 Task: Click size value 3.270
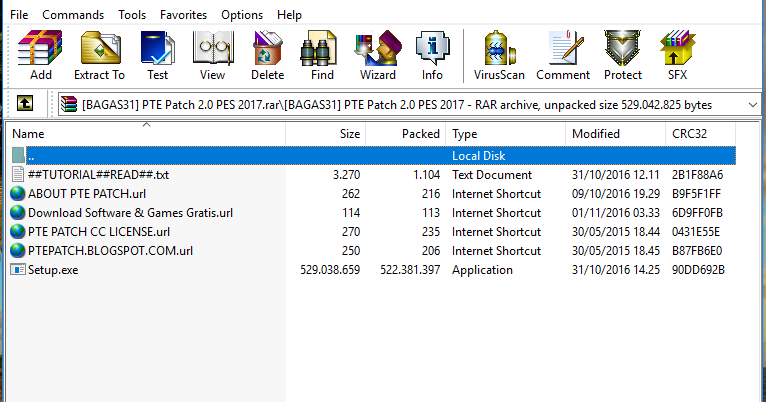(x=346, y=175)
